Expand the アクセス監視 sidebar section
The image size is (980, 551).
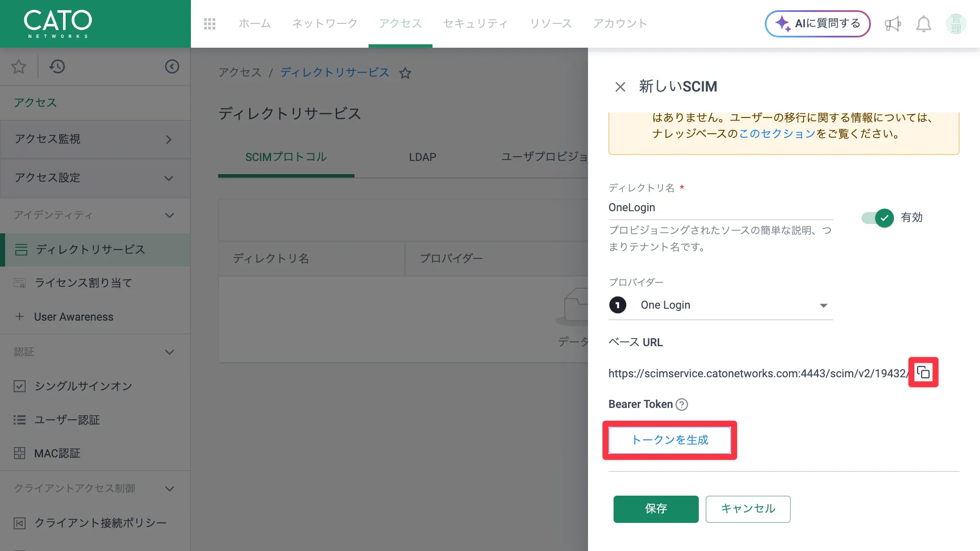pyautogui.click(x=95, y=139)
